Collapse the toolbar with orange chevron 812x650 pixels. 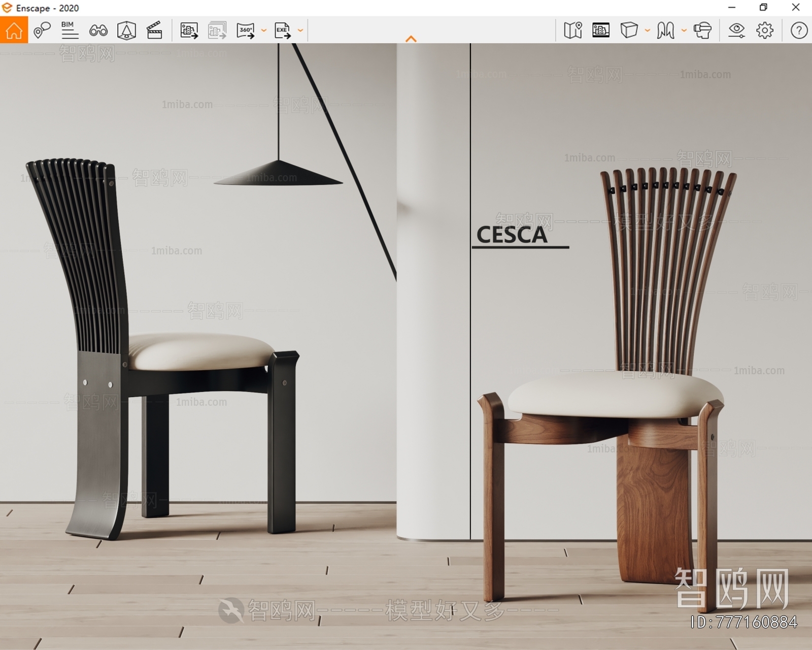click(x=411, y=39)
